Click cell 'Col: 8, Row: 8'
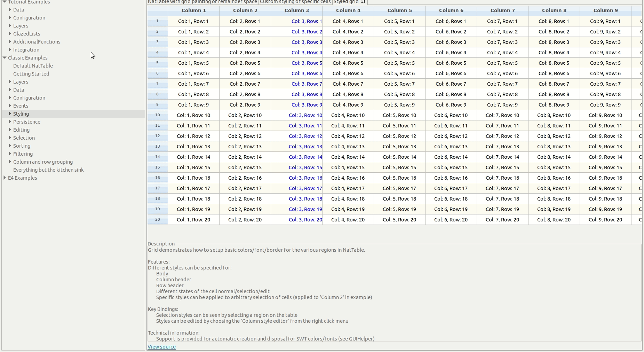Screen dimensions: 644x352 point(554,94)
